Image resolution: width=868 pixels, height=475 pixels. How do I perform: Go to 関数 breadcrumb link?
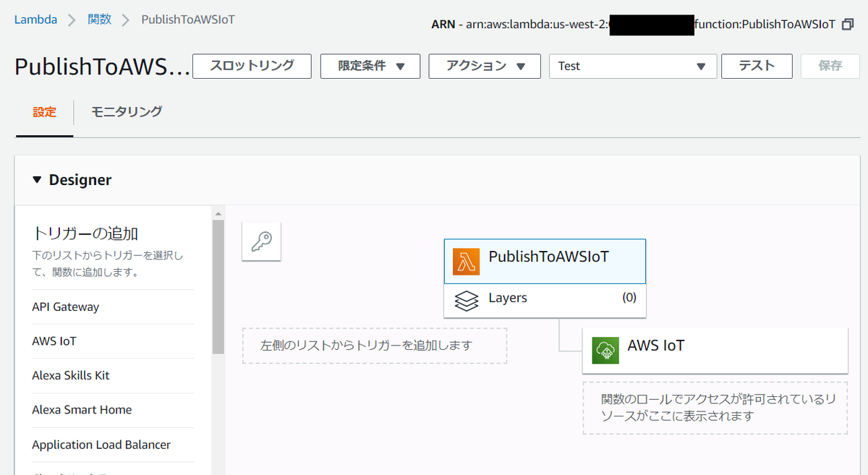(100, 20)
